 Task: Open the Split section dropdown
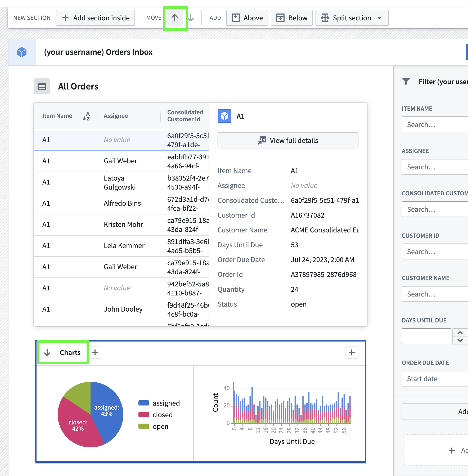click(379, 18)
